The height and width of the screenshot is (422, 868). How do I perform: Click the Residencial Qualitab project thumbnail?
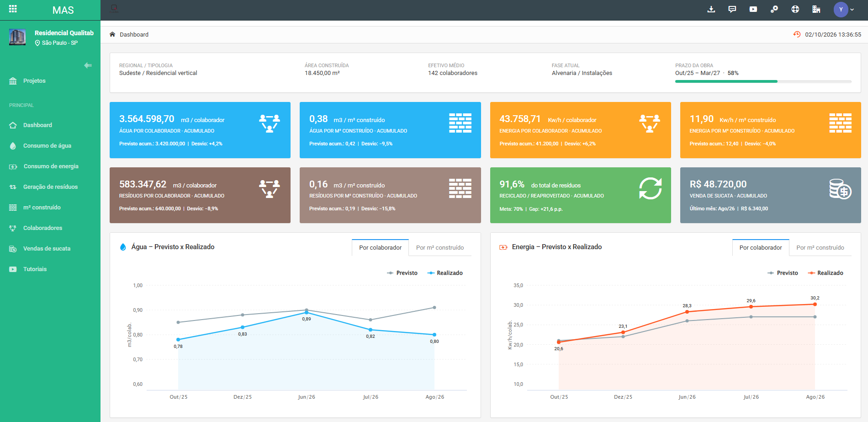tap(17, 37)
